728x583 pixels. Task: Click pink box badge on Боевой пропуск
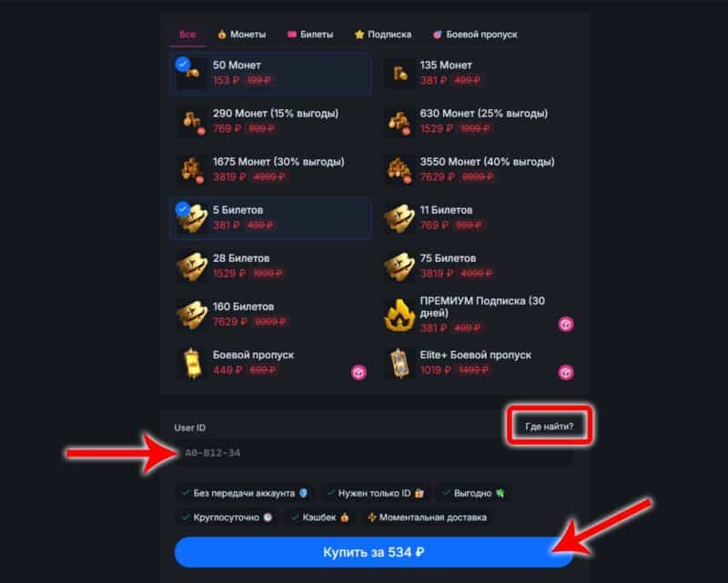coord(359,372)
